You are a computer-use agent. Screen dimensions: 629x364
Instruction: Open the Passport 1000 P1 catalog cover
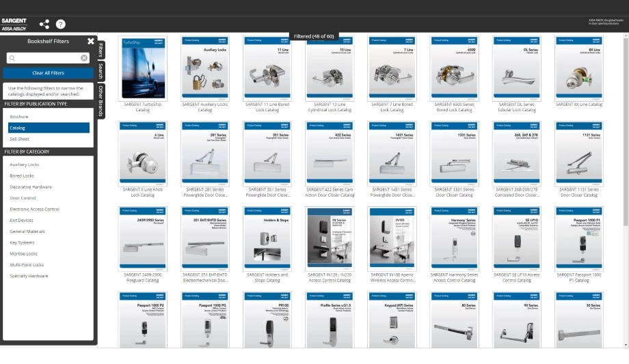[579, 239]
